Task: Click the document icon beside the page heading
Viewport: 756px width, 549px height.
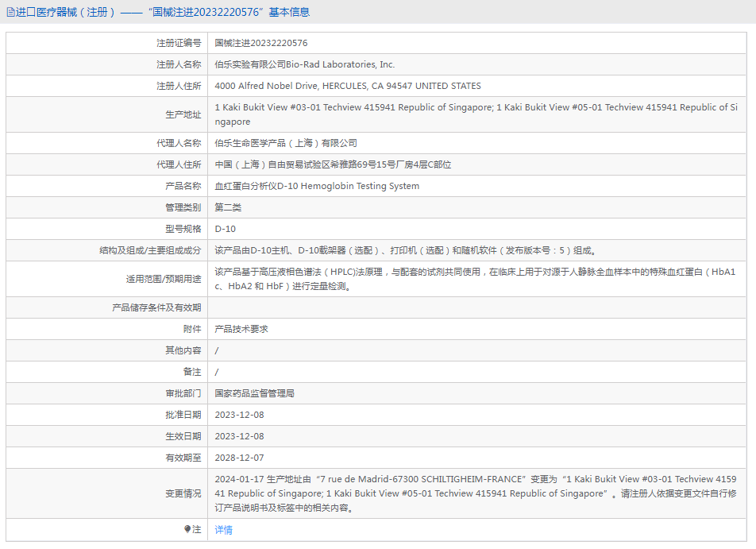Action: tap(10, 13)
